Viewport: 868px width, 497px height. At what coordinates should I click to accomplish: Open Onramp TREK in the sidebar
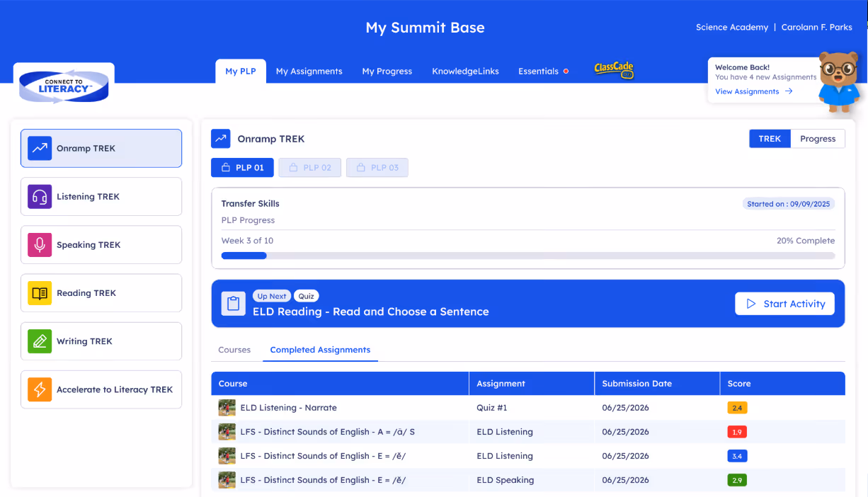coord(101,148)
